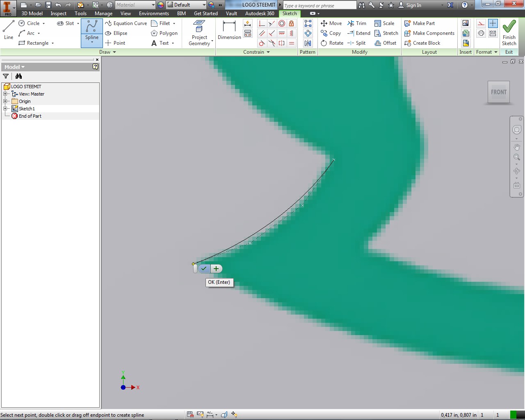Click Insert Image icon
The width and height of the screenshot is (525, 420).
(x=466, y=23)
